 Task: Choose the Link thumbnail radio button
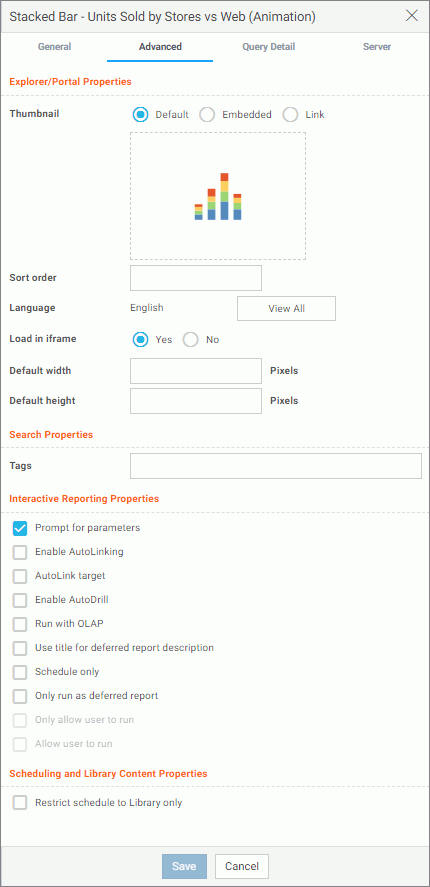[290, 115]
